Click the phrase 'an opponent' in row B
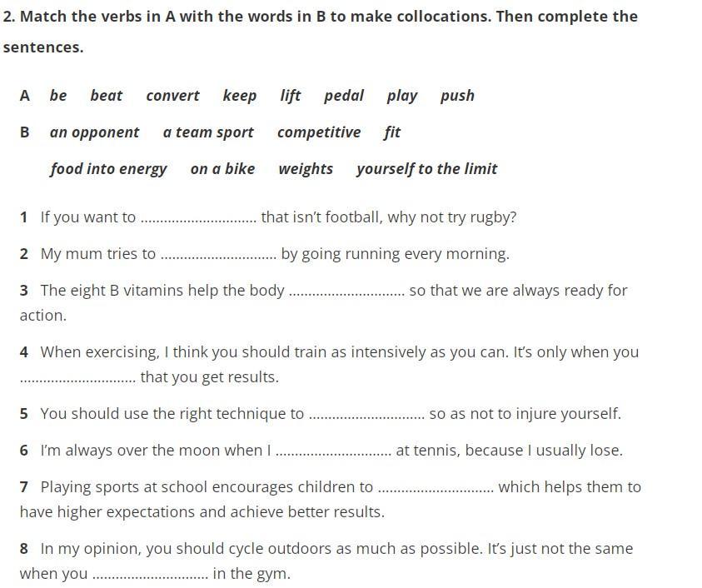 94,132
